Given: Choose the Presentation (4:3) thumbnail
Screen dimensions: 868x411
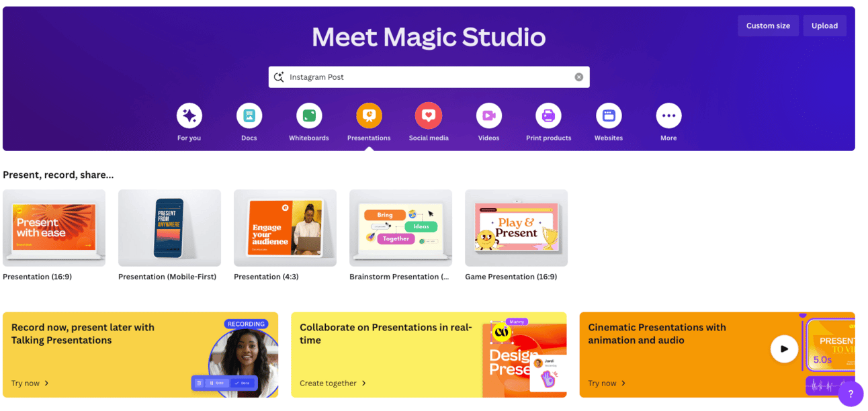Looking at the screenshot, I should click(285, 228).
